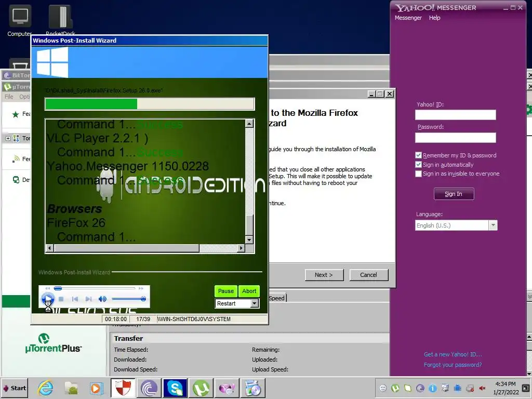
Task: Switch to Yahoo Messenger in the taskbar
Action: (227, 388)
